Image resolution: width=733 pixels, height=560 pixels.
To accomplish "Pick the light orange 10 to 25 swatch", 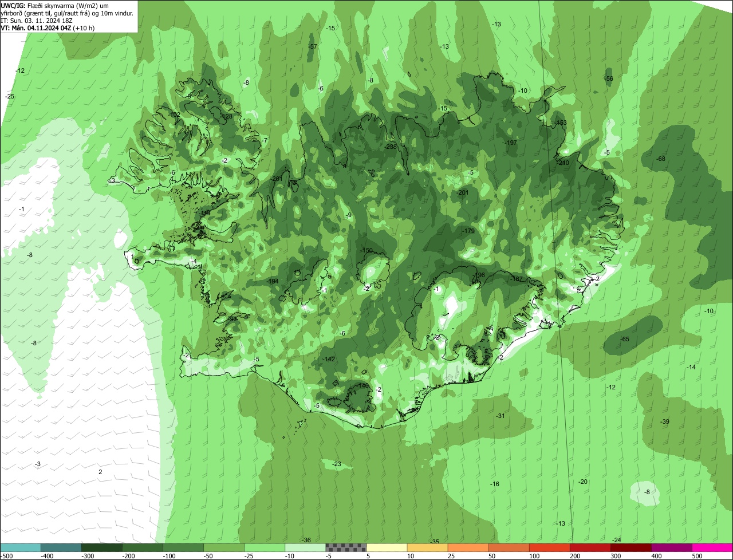I will tap(427, 547).
